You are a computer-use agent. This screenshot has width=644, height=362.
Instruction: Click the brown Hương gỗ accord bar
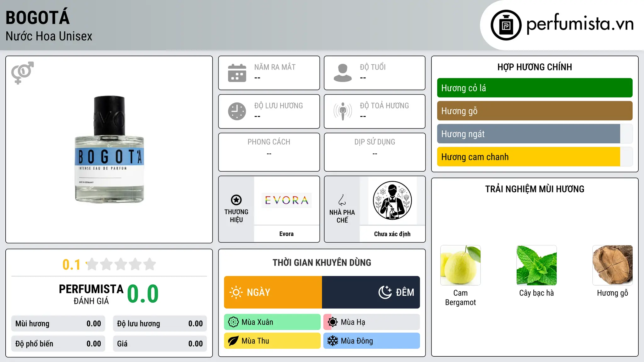pyautogui.click(x=535, y=111)
